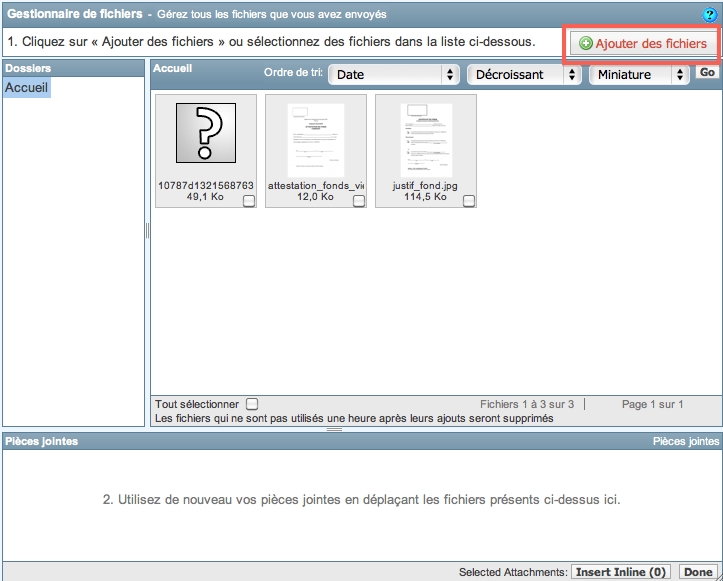Open the Miniature view mode dropdown
Image resolution: width=723 pixels, height=581 pixels.
[639, 74]
